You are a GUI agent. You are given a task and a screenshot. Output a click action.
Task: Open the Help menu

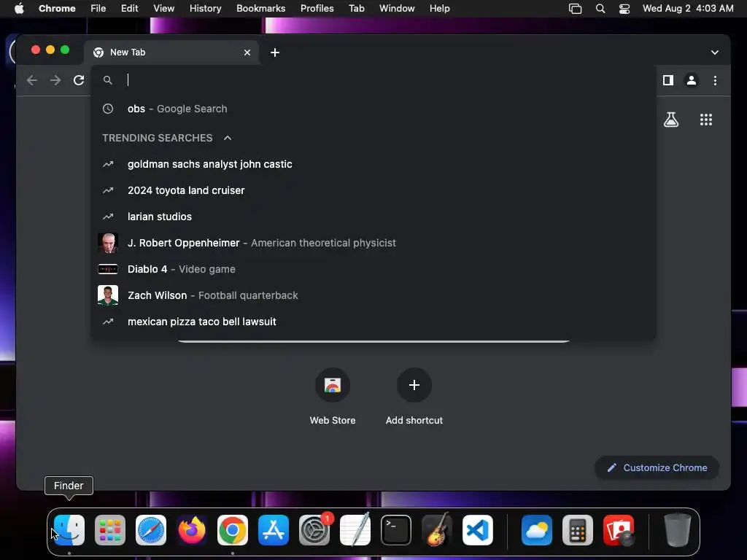tap(439, 9)
